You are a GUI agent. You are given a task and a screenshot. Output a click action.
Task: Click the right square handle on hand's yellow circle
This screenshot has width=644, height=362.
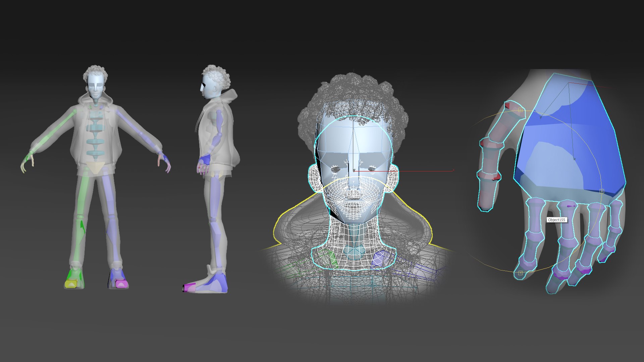[602, 191]
